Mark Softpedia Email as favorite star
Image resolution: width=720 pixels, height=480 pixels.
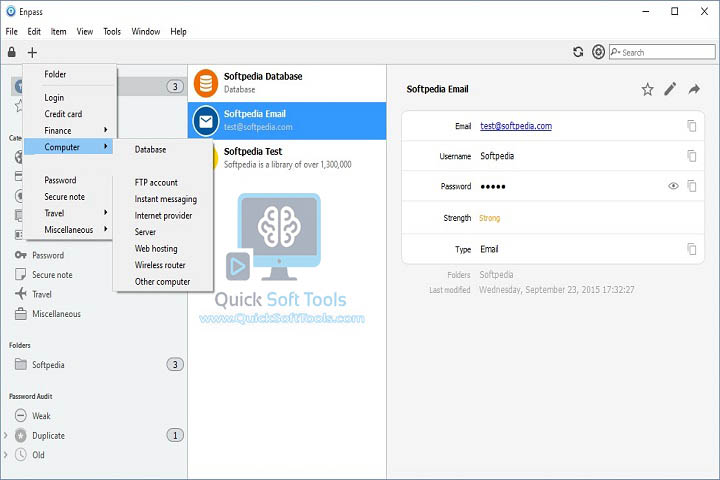coord(647,89)
